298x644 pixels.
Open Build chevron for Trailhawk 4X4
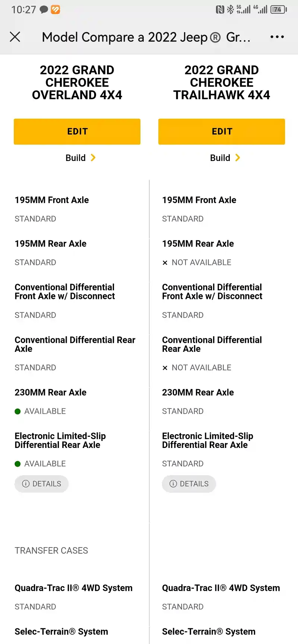pyautogui.click(x=238, y=158)
